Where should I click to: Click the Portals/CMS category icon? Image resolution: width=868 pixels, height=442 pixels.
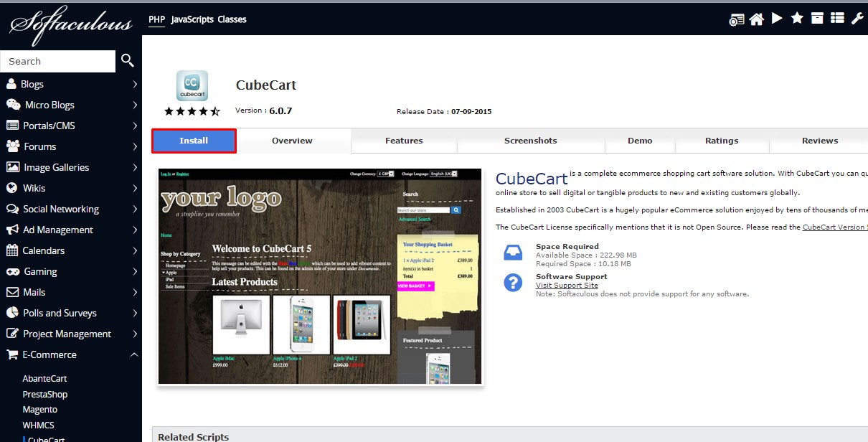12,126
